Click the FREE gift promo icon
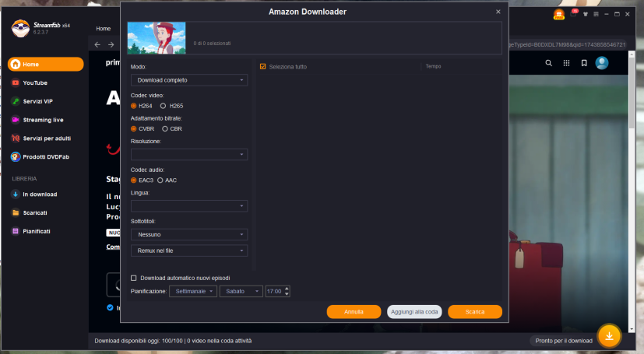This screenshot has width=644, height=354. [558, 14]
